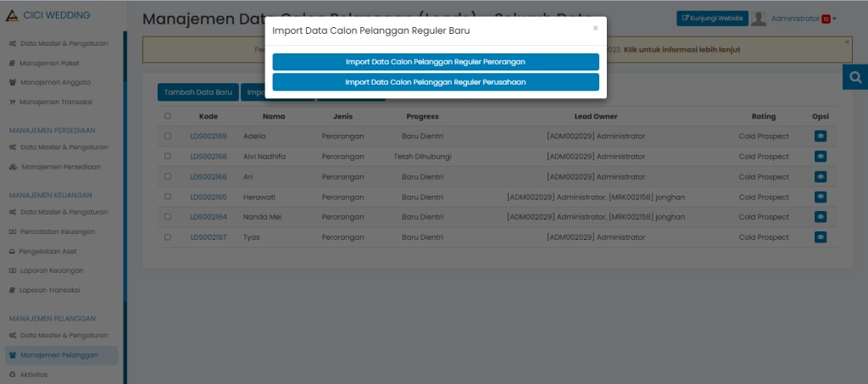The image size is (868, 384).
Task: Click the administrator avatar icon
Action: [759, 19]
